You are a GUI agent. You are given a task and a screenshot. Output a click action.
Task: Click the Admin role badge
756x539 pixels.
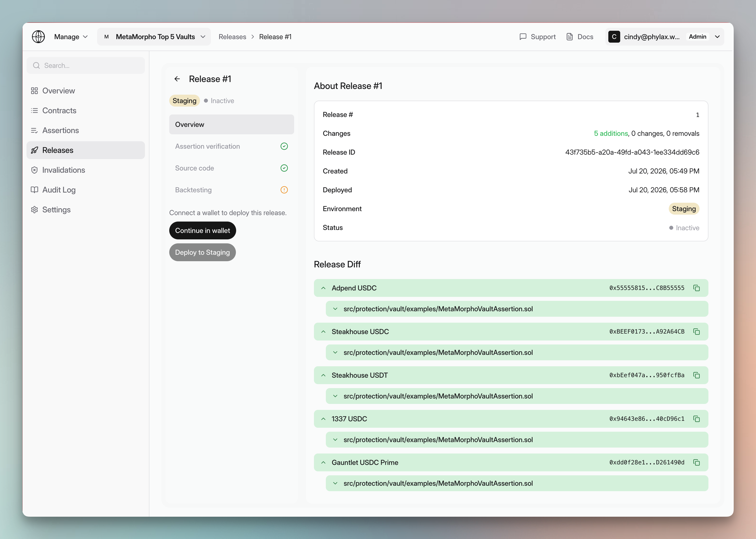pos(697,36)
